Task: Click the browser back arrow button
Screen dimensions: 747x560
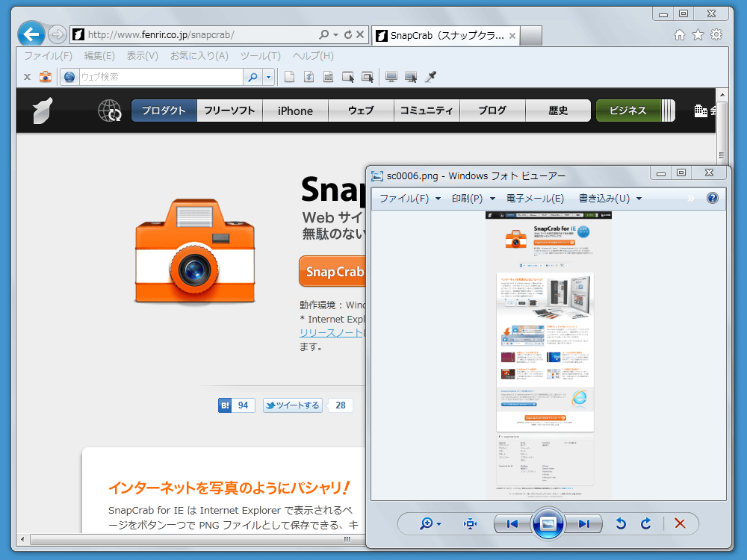Action: pos(31,34)
